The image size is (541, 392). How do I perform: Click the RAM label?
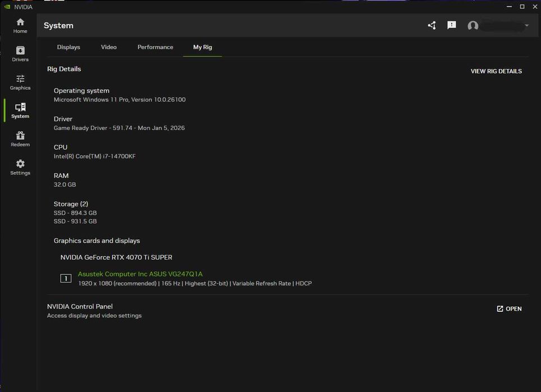pos(61,176)
